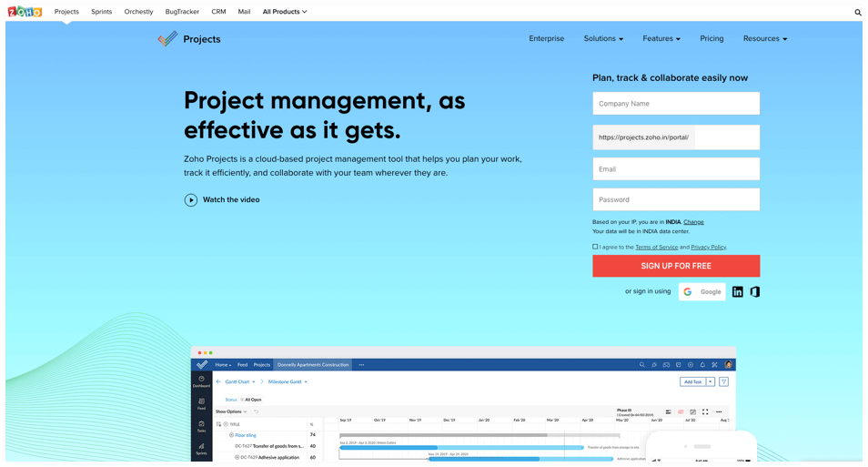Click the filter funnel icon in preview
The width and height of the screenshot is (868, 467).
click(x=723, y=381)
